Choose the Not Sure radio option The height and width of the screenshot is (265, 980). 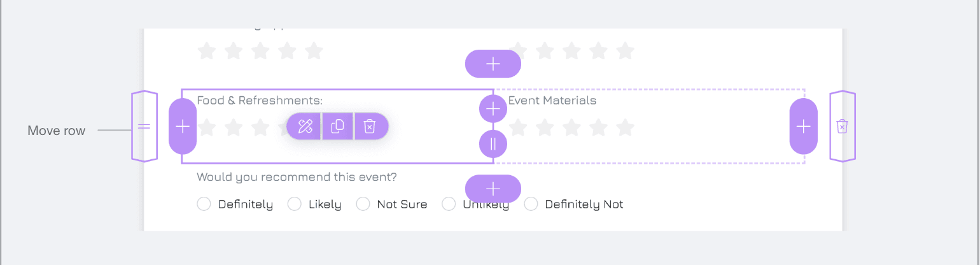point(363,204)
